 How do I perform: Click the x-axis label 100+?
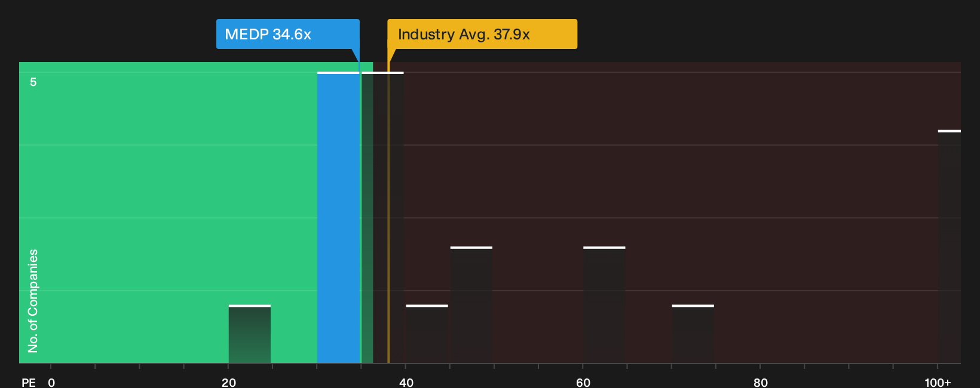[938, 382]
